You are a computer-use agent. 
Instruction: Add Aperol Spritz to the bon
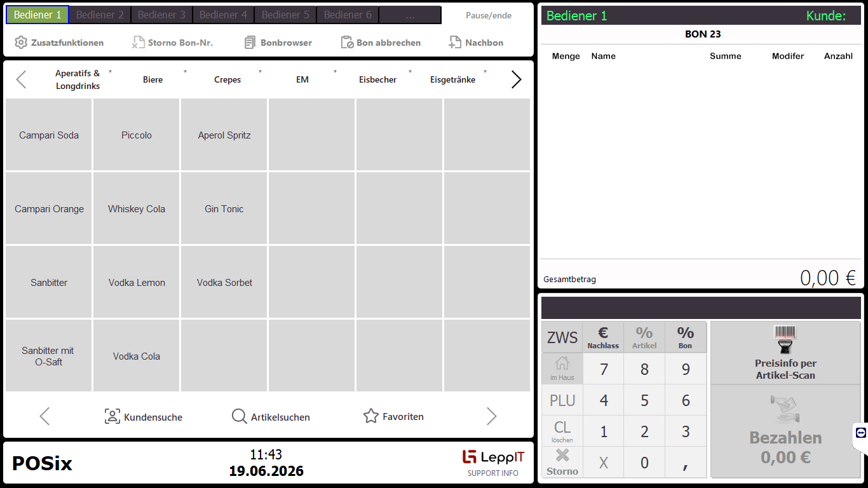pyautogui.click(x=224, y=135)
